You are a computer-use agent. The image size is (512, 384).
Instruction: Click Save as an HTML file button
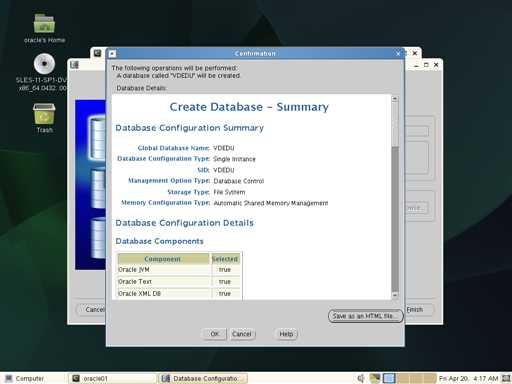click(x=365, y=316)
